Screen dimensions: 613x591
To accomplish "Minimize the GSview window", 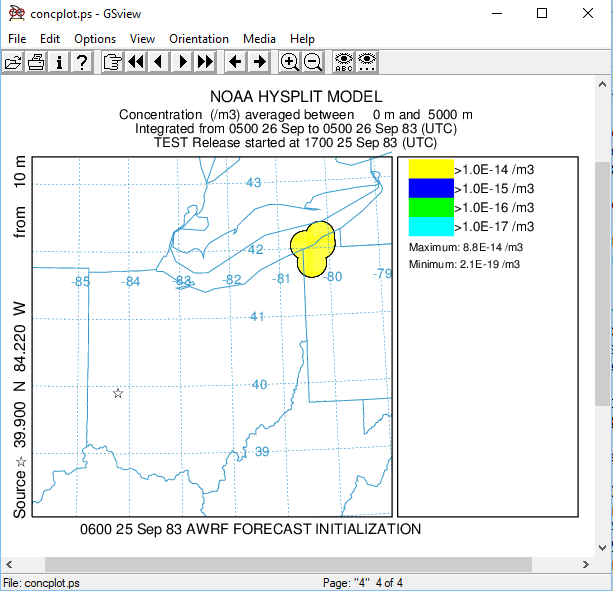I will (497, 13).
